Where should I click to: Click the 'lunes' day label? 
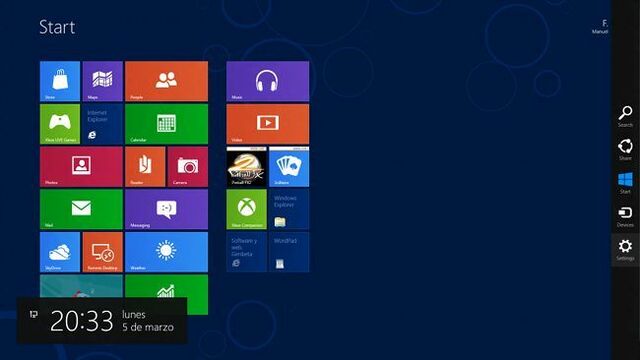(x=134, y=315)
